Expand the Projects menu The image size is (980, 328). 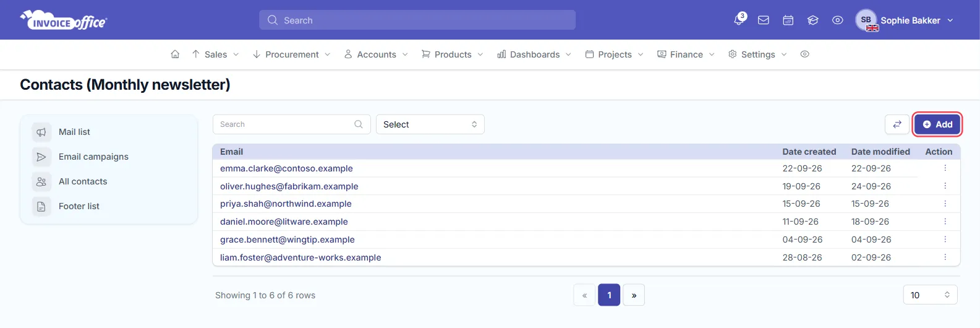click(614, 54)
